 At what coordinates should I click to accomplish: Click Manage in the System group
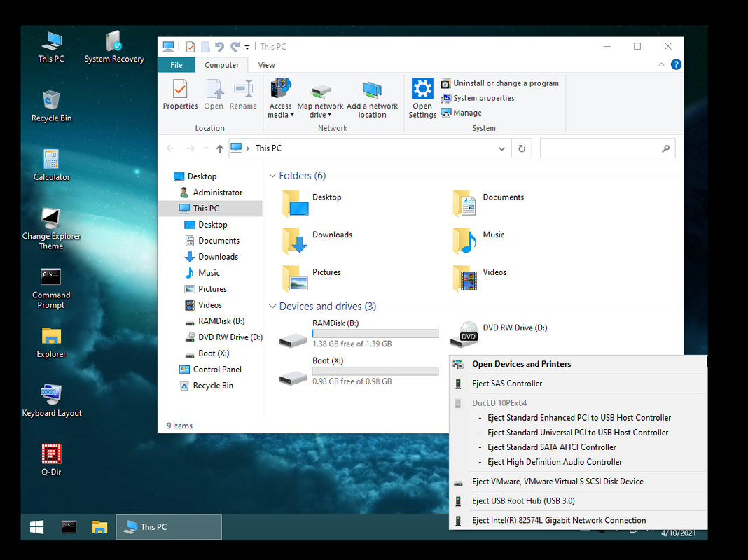click(462, 113)
